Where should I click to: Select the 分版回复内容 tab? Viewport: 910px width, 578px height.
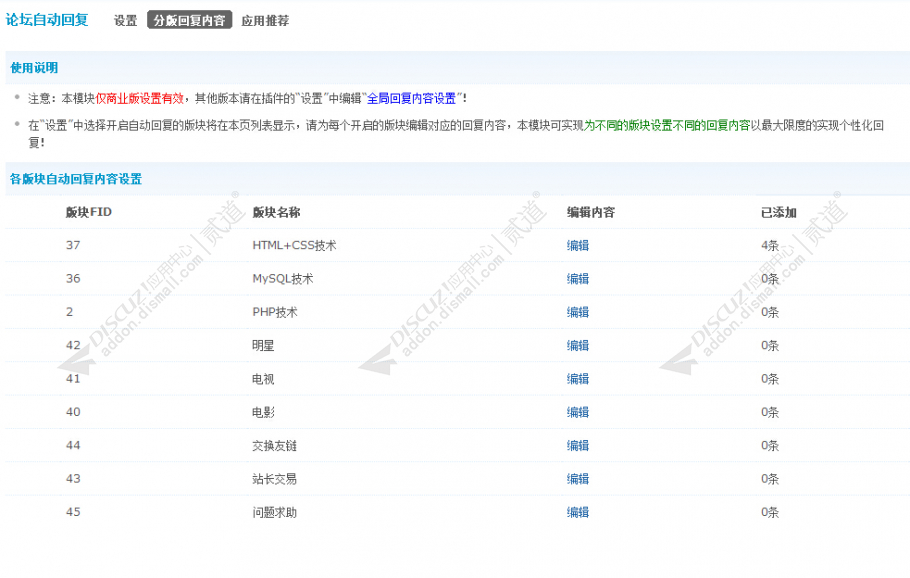coord(190,20)
